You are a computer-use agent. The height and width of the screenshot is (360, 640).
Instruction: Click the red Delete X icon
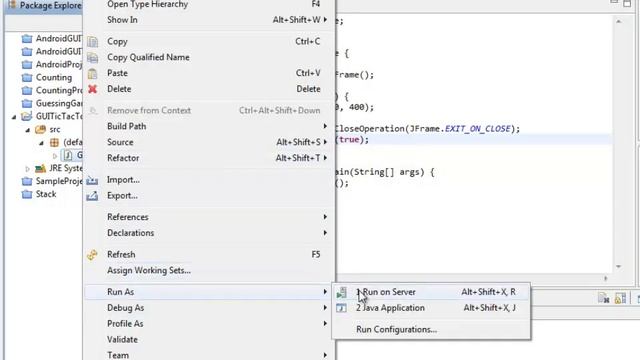(93, 89)
